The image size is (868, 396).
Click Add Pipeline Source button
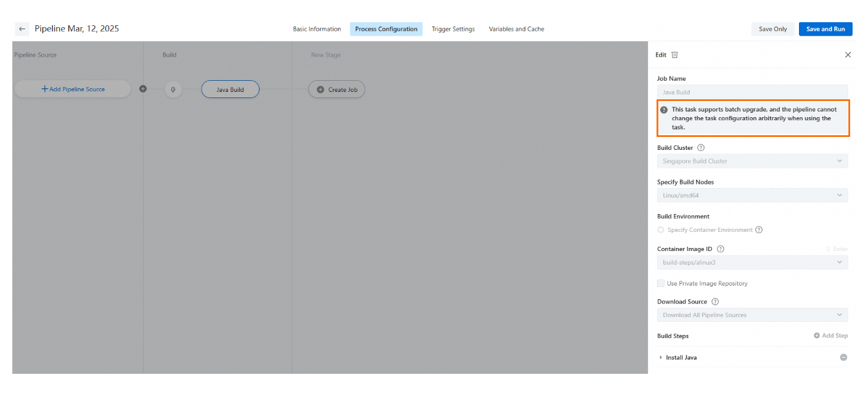click(73, 89)
